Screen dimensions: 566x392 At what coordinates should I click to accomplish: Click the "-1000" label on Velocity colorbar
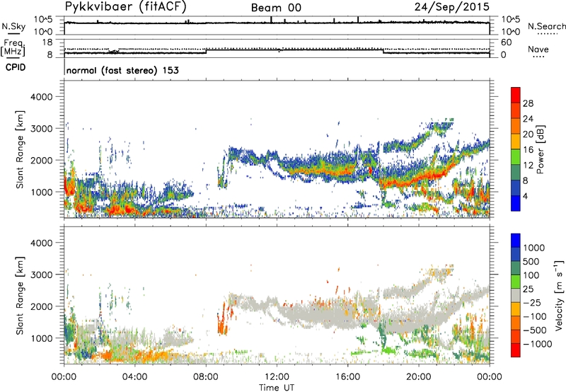tap(538, 344)
